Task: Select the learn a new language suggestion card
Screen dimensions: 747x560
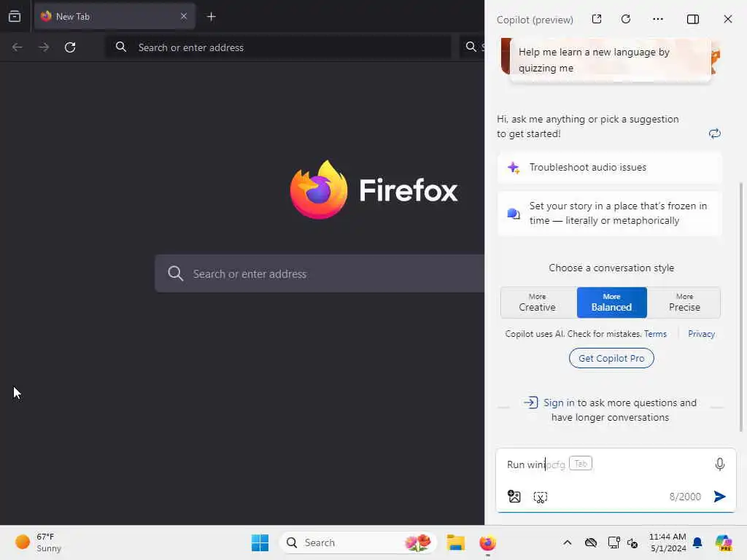Action: click(611, 60)
